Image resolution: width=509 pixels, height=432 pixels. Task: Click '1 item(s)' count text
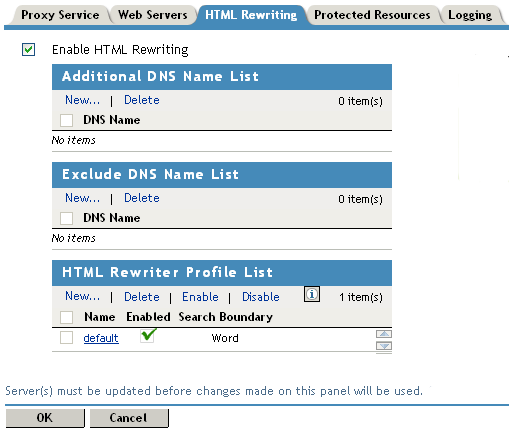[361, 297]
